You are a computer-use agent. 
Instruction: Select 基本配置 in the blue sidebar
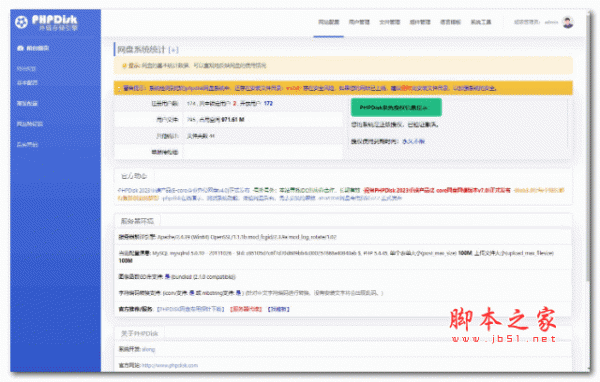[x=27, y=83]
